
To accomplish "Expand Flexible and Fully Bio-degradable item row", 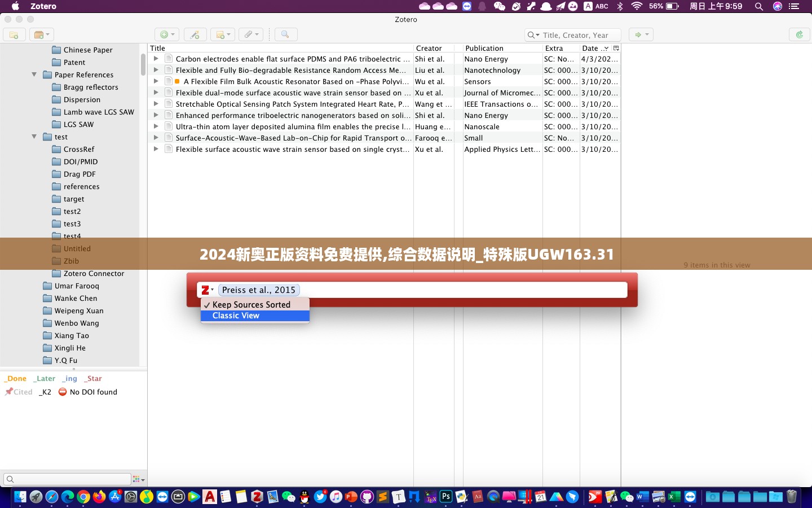I will [156, 70].
